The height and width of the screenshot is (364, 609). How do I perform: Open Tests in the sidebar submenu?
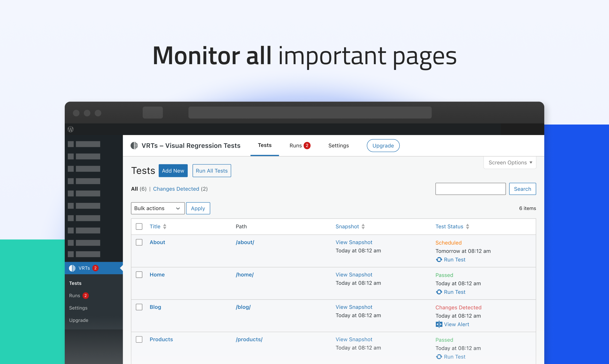[x=75, y=283]
